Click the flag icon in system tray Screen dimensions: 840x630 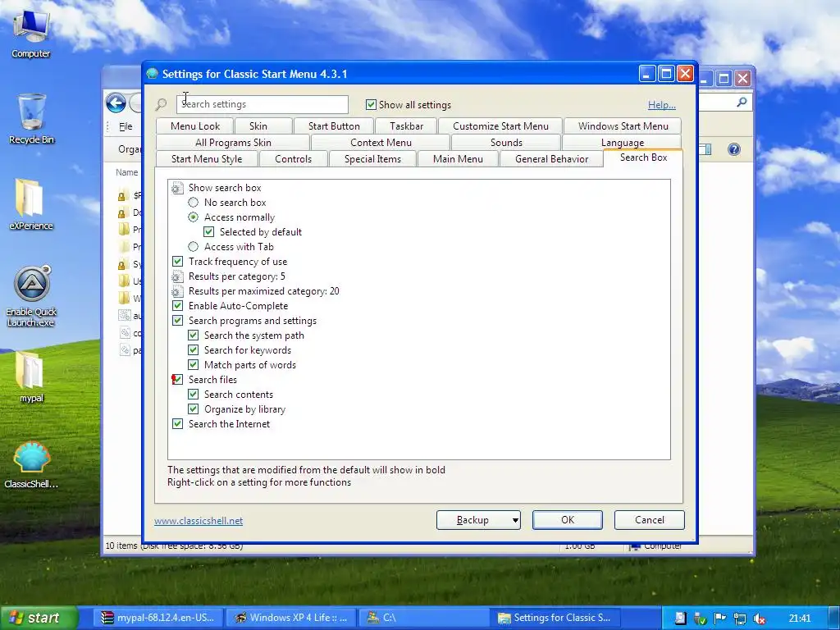[720, 619]
